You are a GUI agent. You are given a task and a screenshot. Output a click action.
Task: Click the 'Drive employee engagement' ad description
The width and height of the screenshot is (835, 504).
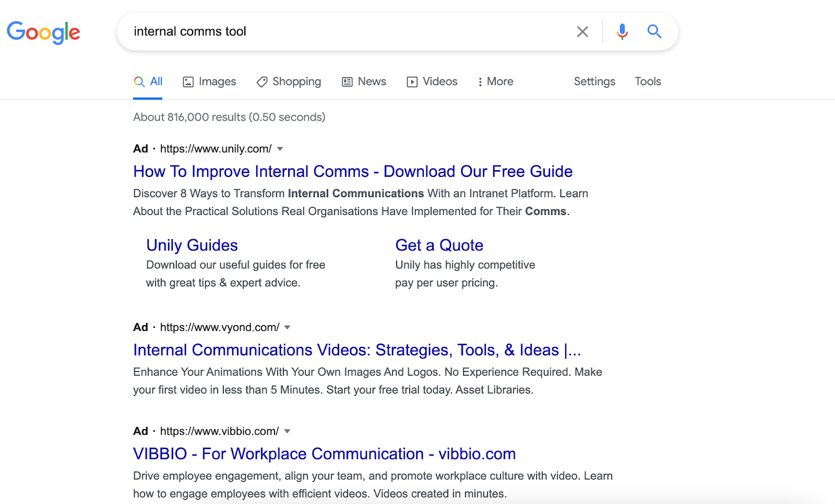(x=373, y=485)
